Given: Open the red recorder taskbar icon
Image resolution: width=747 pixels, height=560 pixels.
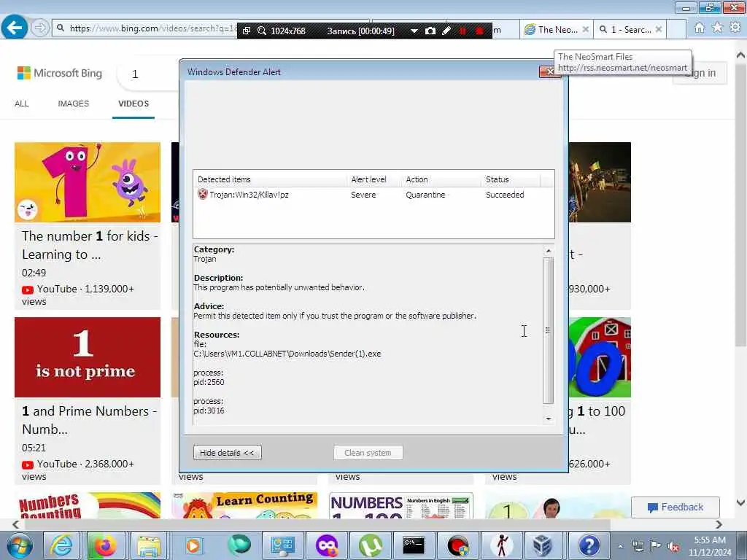Looking at the screenshot, I should coord(458,545).
